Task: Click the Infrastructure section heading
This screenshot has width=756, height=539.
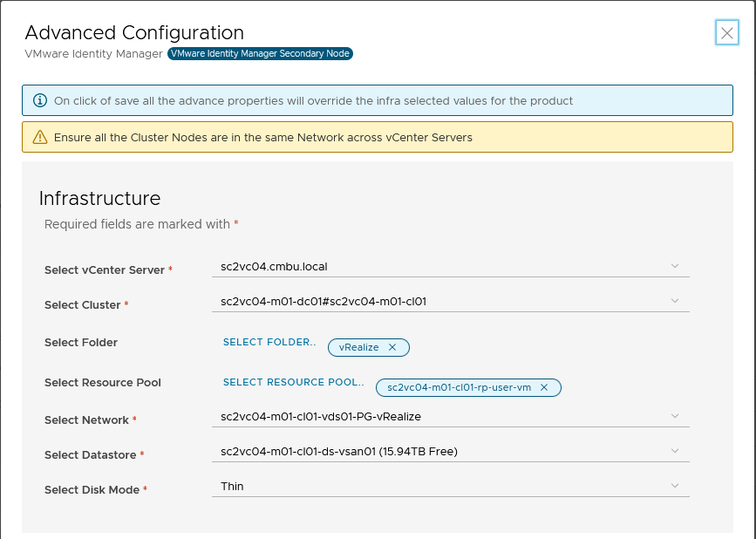Action: (x=100, y=198)
